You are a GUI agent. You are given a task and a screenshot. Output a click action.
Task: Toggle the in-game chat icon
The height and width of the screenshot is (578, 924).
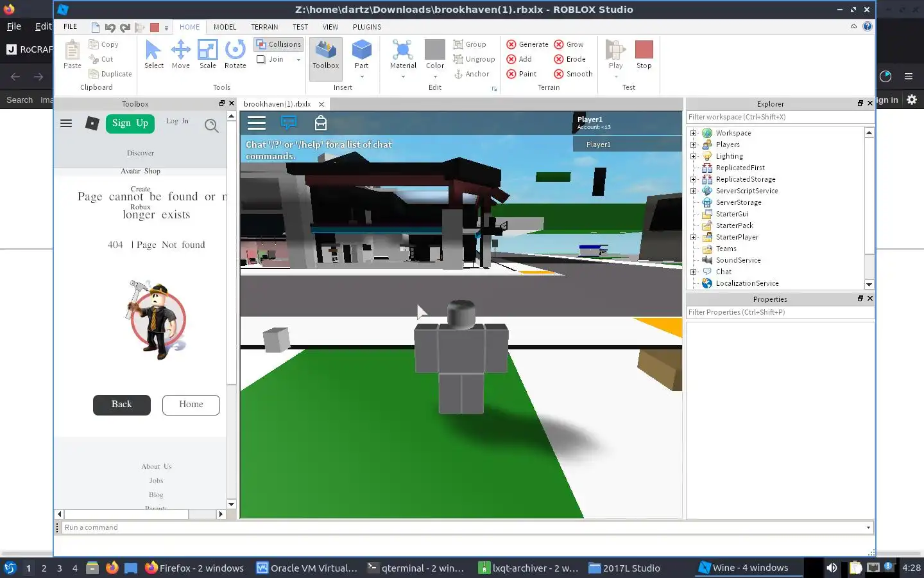point(289,123)
